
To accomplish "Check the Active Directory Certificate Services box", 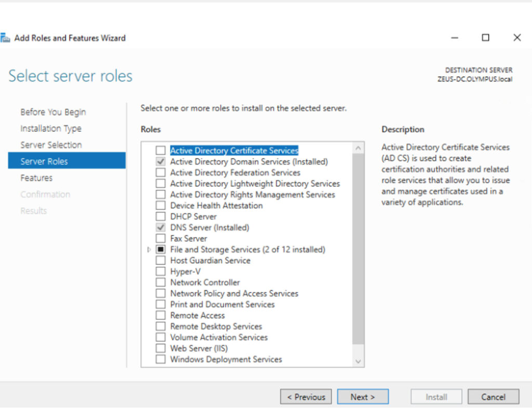I will [x=161, y=151].
